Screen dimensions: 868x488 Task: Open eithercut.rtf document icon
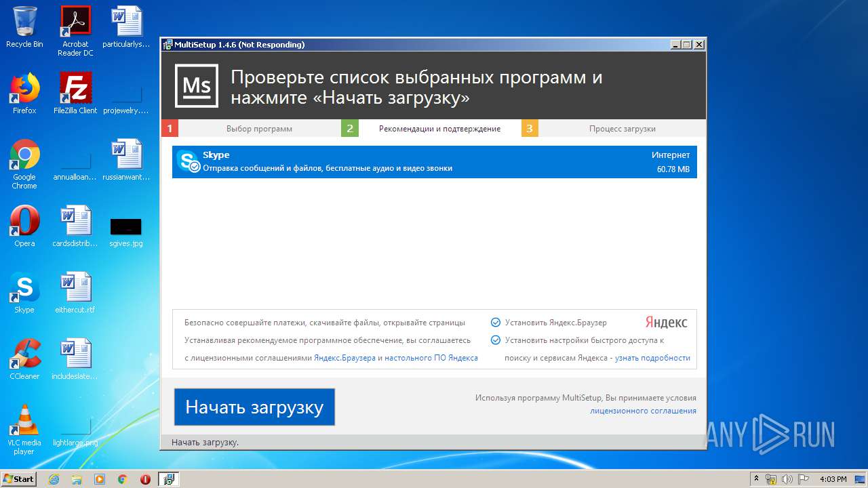click(x=75, y=293)
